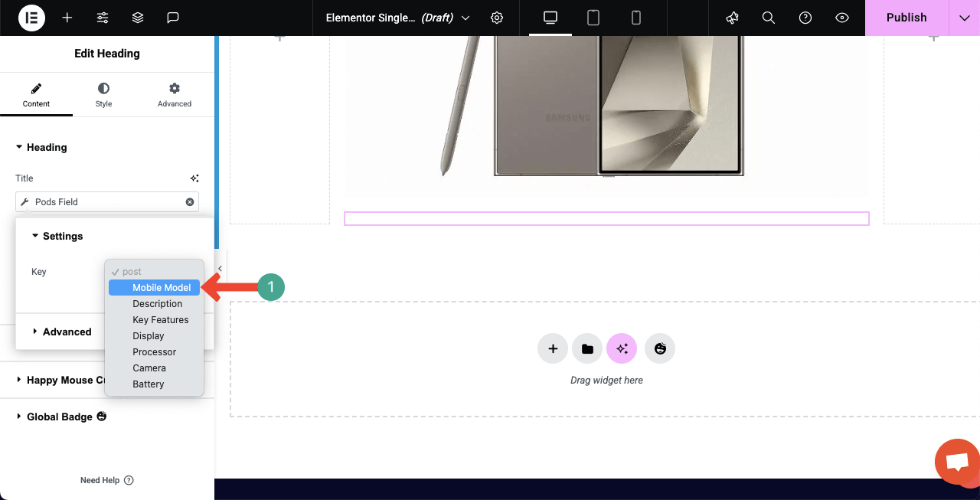
Task: Open the What's New megaphone icon
Action: pos(732,18)
